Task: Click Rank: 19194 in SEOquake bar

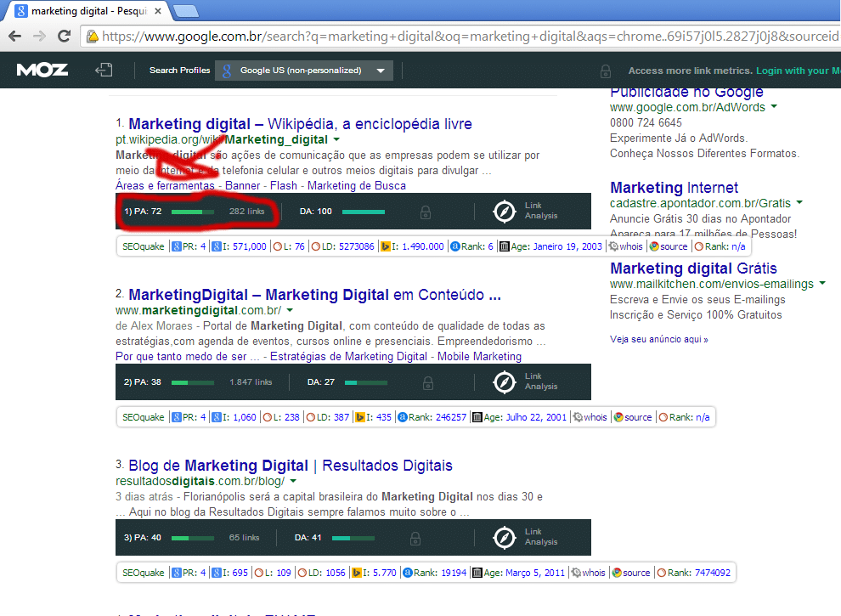Action: (x=435, y=573)
